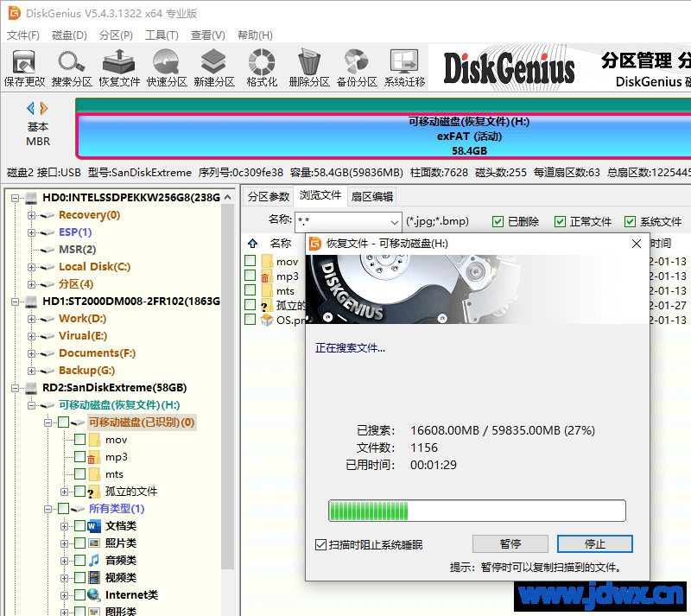Select HD1 ST2000DM008 disk icon
691x616 pixels.
pos(31,302)
